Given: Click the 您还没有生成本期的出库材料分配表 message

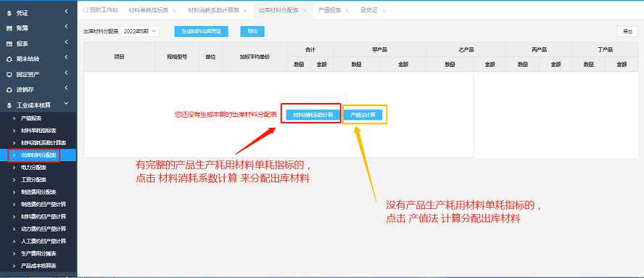Looking at the screenshot, I should 226,115.
